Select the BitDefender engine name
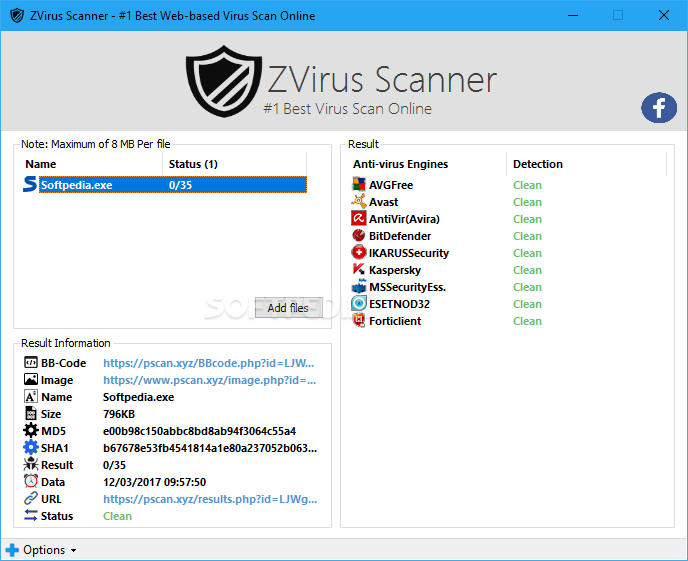This screenshot has width=688, height=561. click(400, 236)
